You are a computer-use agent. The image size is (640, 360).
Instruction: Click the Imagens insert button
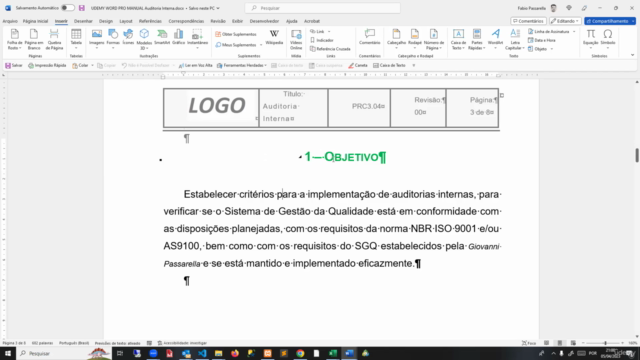coord(97,40)
